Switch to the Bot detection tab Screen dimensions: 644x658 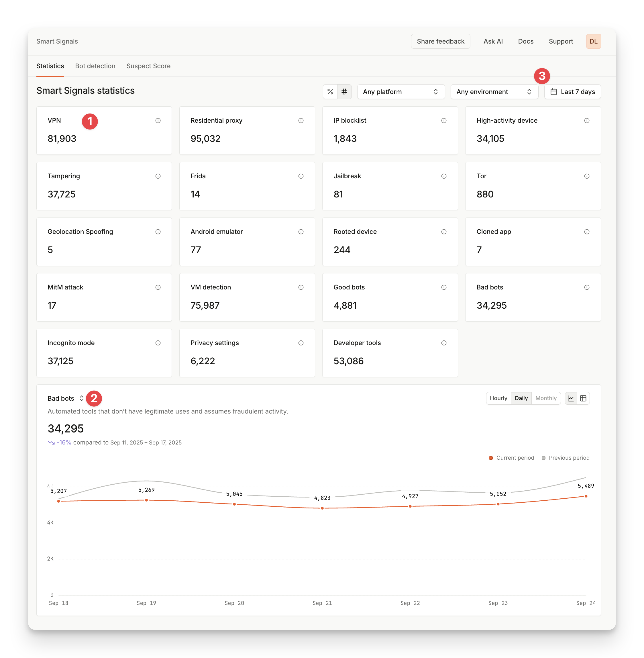(95, 66)
